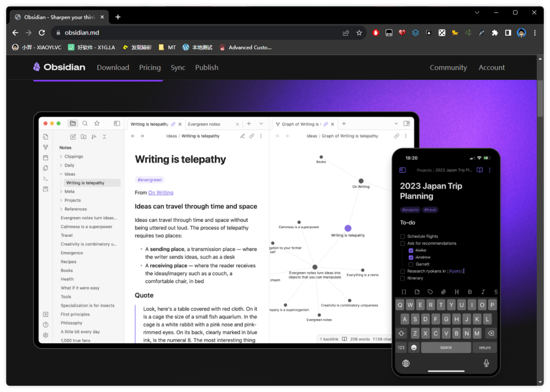Screen dimensions: 550x392
Task: Check the Itinerary checkbox
Action: pos(403,278)
